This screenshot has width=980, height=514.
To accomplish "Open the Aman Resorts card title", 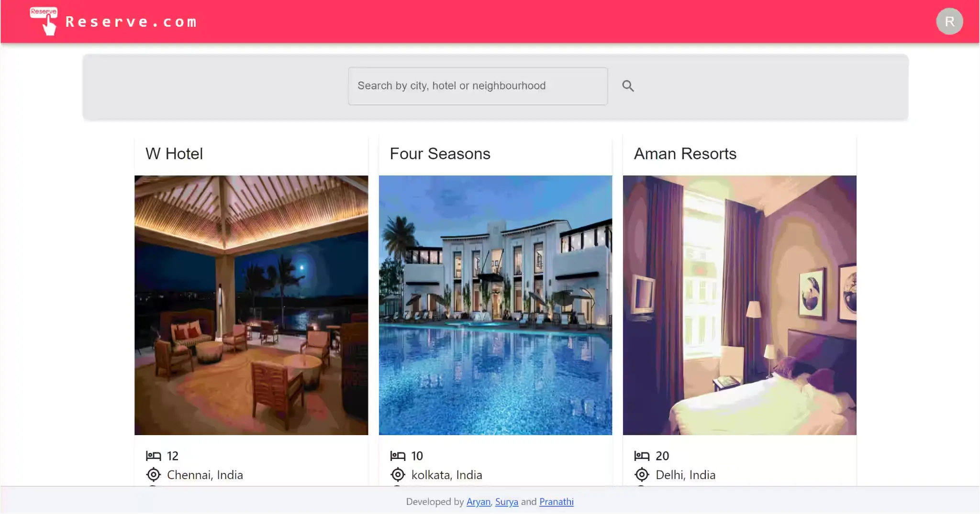I will (685, 154).
